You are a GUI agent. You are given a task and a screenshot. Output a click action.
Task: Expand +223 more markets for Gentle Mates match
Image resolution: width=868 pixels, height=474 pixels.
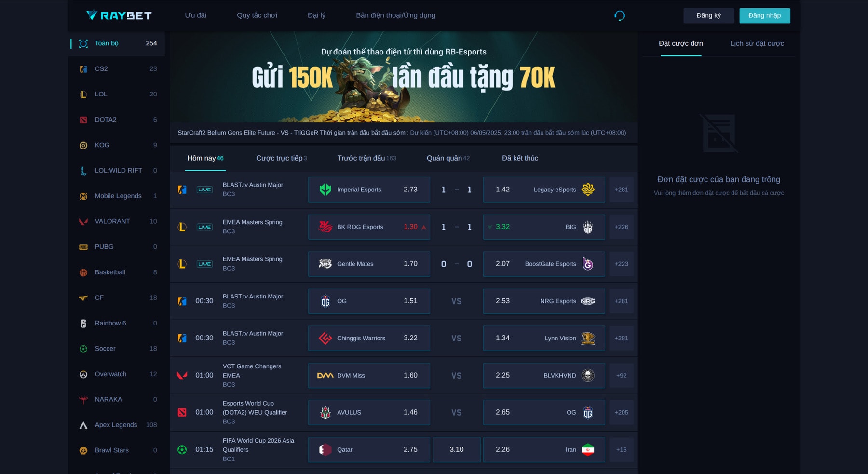(x=621, y=264)
